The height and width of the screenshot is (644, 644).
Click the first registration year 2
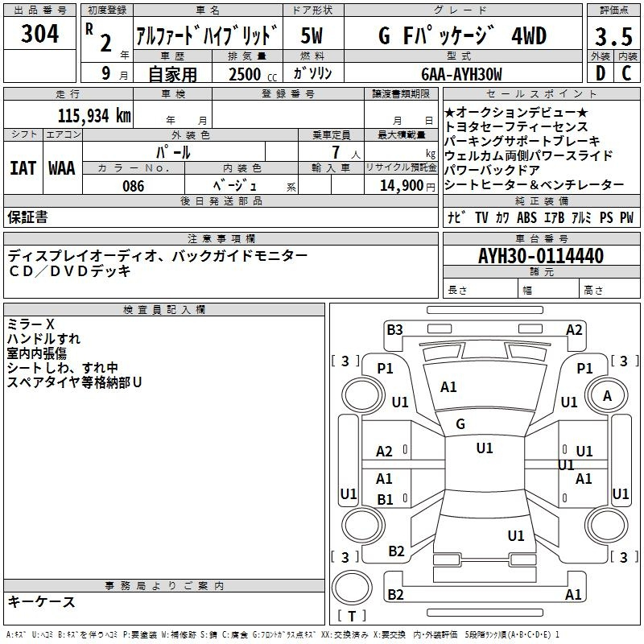[x=106, y=43]
